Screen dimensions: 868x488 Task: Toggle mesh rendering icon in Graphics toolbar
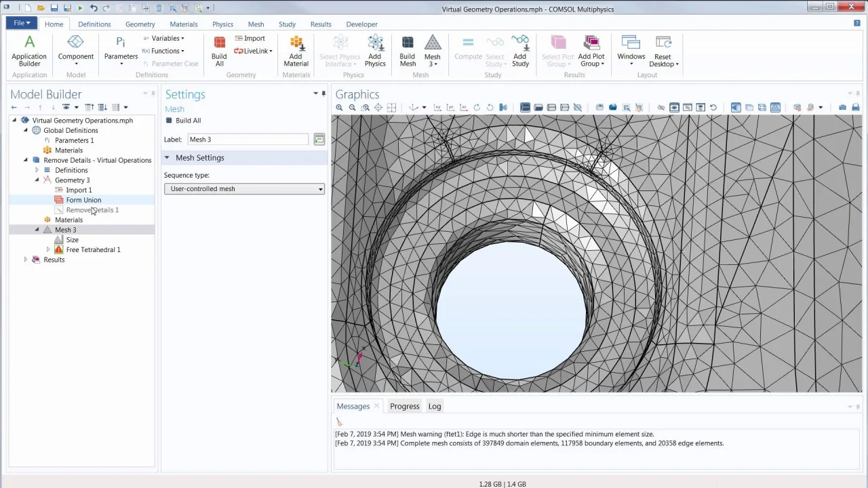click(x=776, y=108)
